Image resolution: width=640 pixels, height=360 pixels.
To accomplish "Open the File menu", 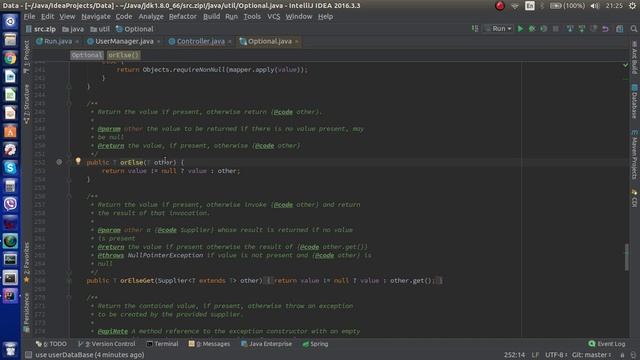I will tap(29, 17).
